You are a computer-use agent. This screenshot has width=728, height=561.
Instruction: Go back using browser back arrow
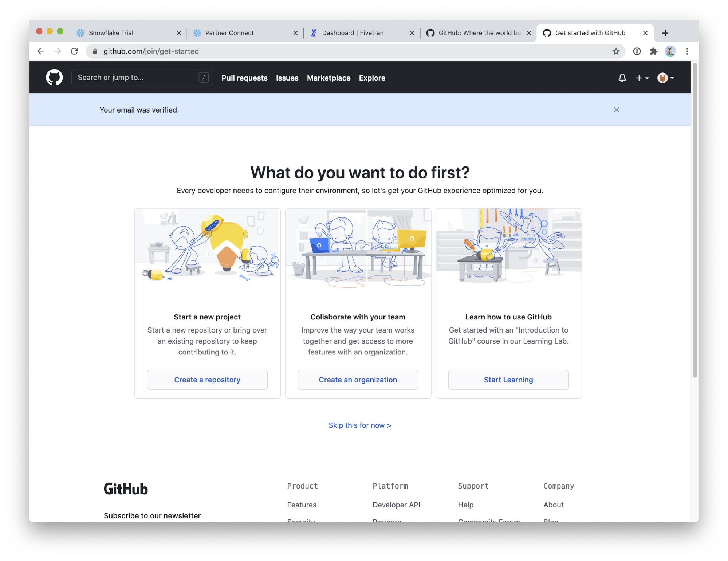tap(41, 51)
